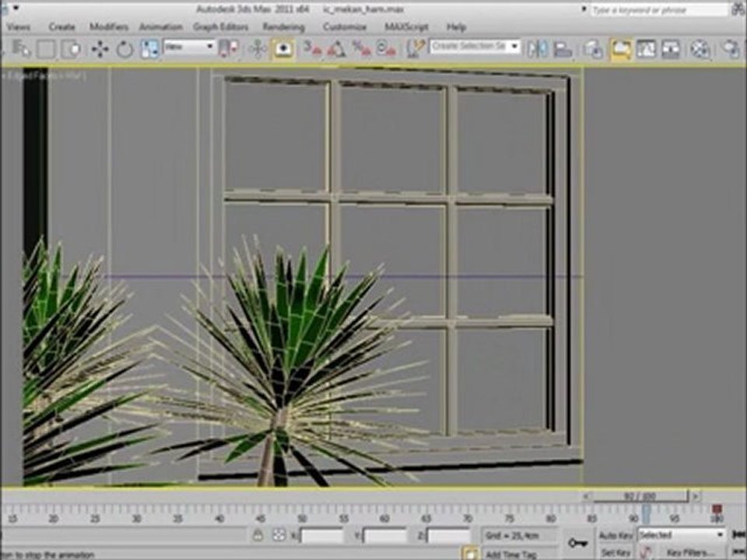Open the Customize menu
The width and height of the screenshot is (747, 560).
pyautogui.click(x=345, y=27)
